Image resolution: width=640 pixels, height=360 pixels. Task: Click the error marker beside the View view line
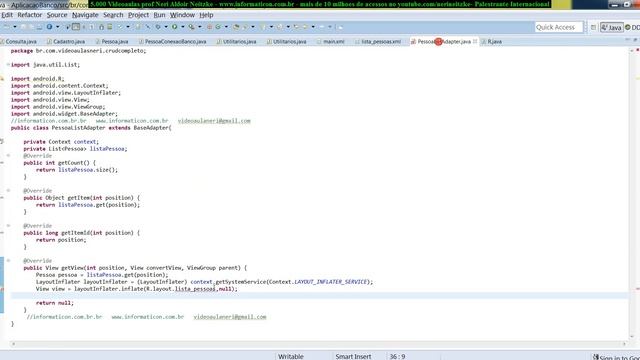2,289
